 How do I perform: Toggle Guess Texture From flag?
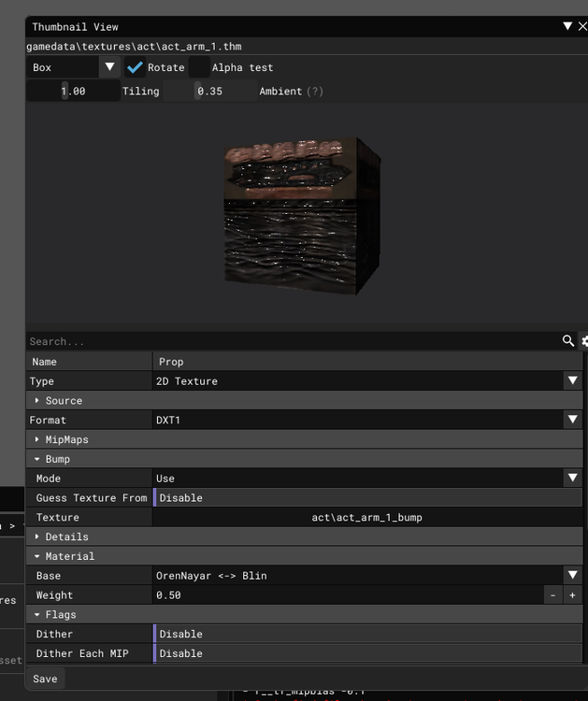[x=367, y=497]
